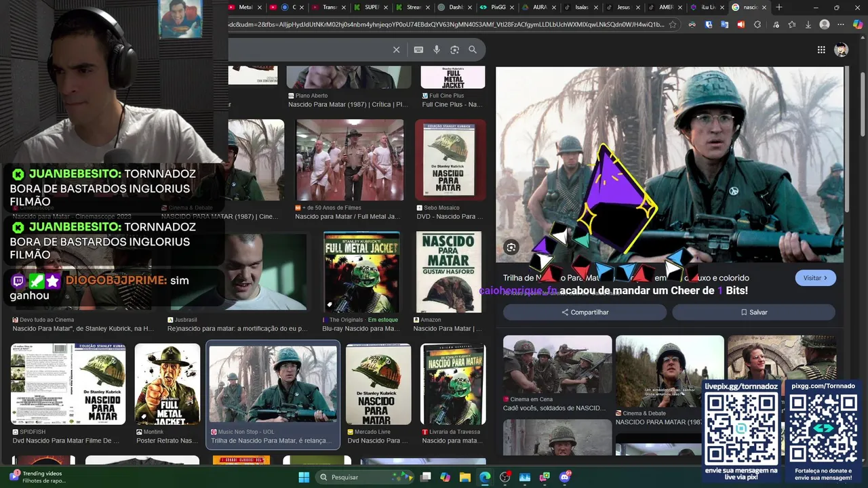Select the Sebo Mosaico DVD cover thumbnail
The image size is (868, 488).
(x=450, y=160)
